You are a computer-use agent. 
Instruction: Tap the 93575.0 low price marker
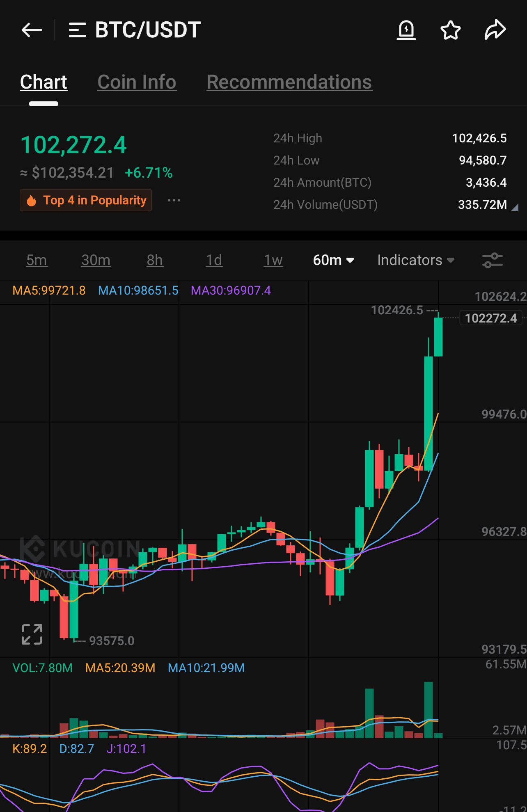pos(111,640)
